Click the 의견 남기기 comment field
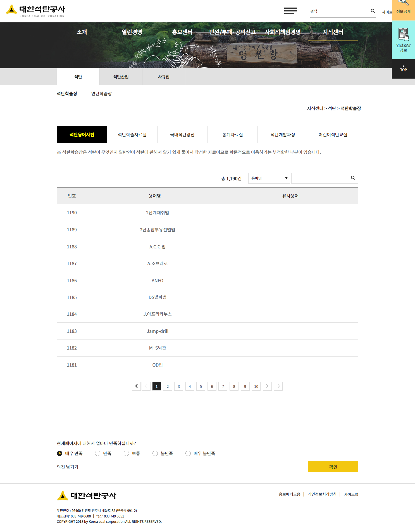The image size is (415, 532). point(181,467)
